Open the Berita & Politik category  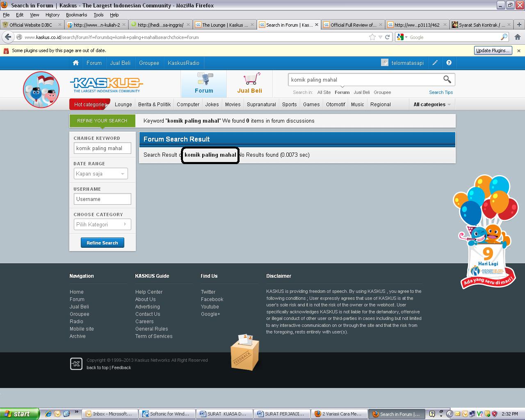click(154, 104)
